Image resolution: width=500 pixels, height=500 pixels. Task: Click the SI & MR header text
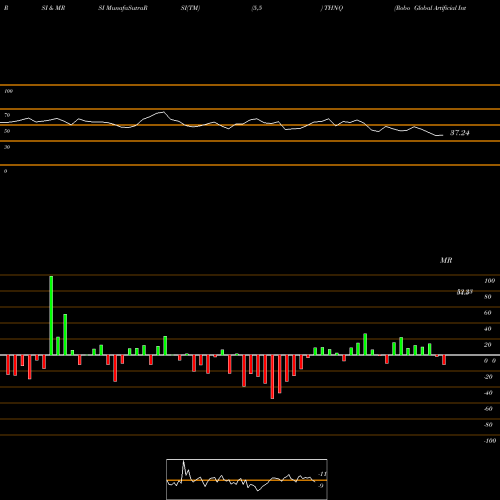53,8
